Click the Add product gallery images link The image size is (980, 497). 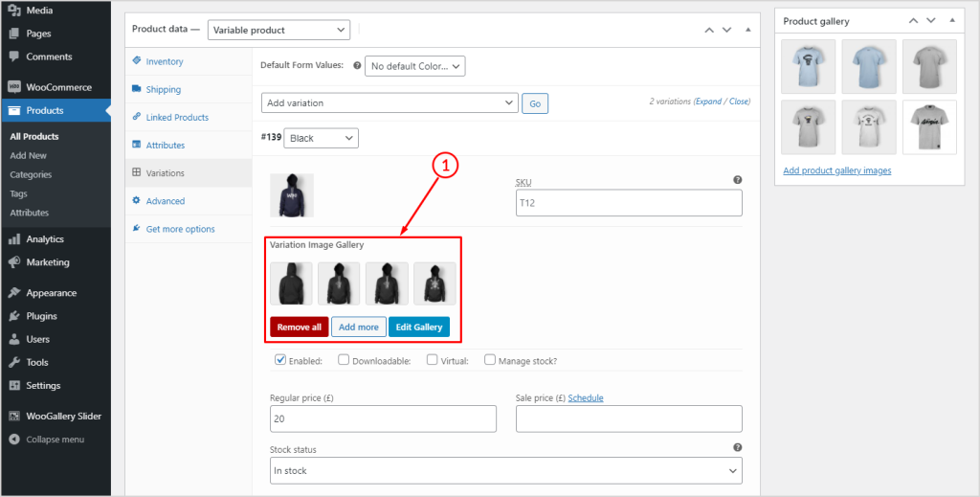click(x=836, y=170)
